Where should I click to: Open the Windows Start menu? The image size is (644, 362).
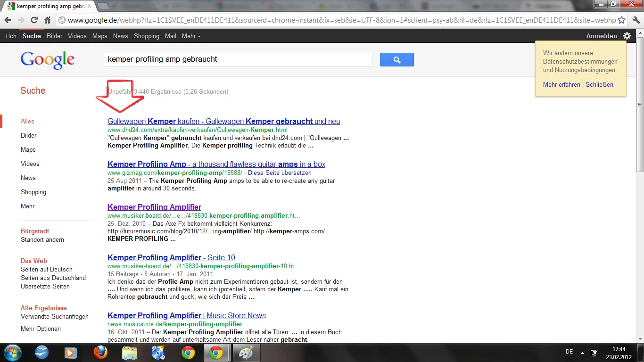pos(12,353)
